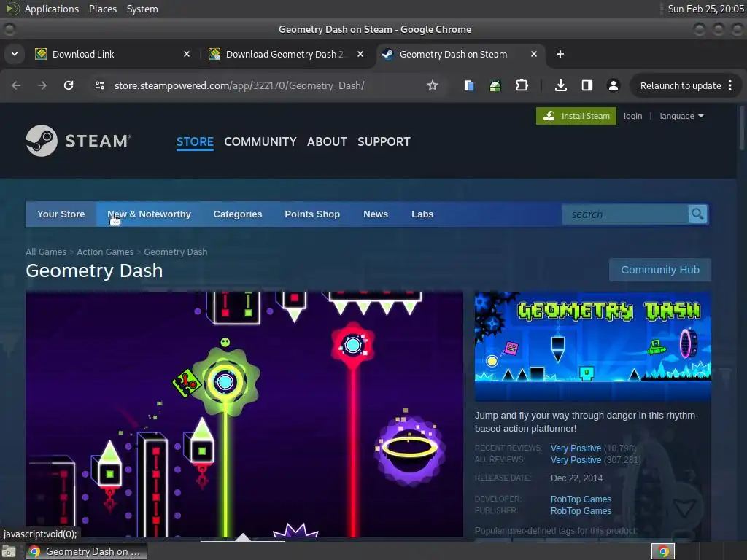Open the green Android-robot extension icon
Screen dimensions: 747x560
tap(495, 85)
